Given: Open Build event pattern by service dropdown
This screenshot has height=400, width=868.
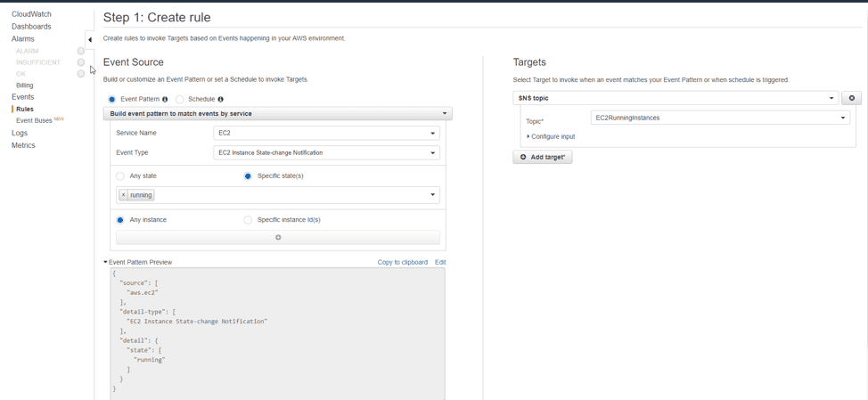Looking at the screenshot, I should pos(278,113).
